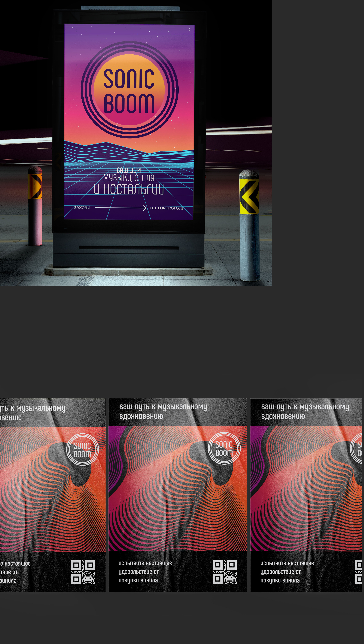Click the circular Sonic Boom logo on middle poster

click(x=224, y=448)
